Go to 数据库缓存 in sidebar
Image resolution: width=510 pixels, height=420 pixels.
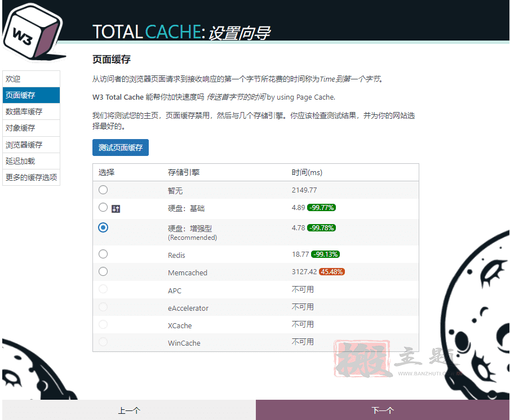click(31, 111)
